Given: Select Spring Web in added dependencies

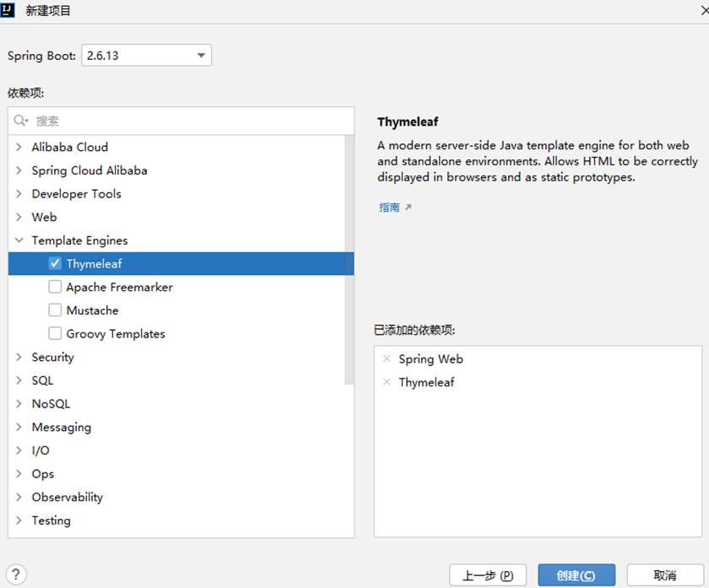Looking at the screenshot, I should click(x=431, y=359).
